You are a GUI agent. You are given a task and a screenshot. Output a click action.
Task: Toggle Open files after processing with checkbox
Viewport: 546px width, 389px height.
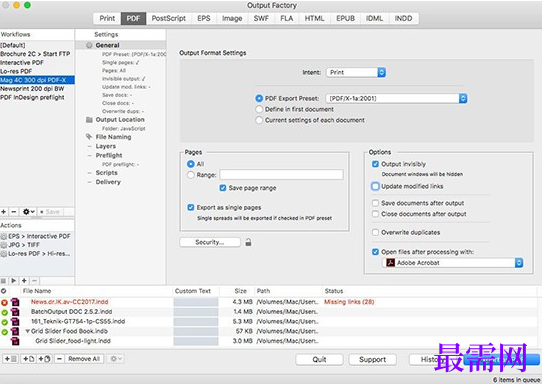tap(375, 252)
